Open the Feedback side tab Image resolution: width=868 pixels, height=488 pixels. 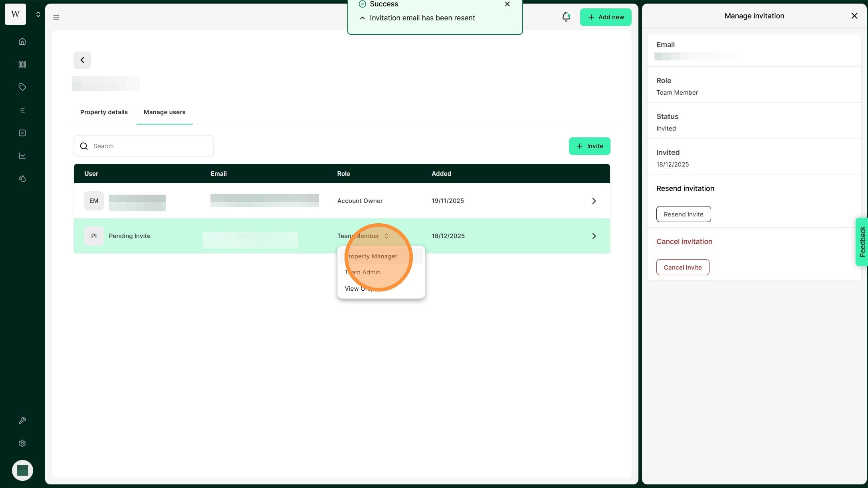point(862,242)
